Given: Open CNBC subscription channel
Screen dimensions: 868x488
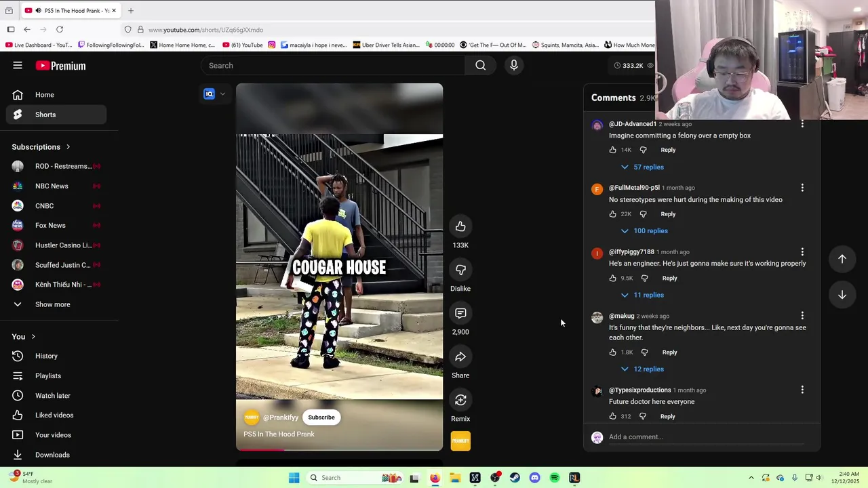Looking at the screenshot, I should [x=56, y=206].
